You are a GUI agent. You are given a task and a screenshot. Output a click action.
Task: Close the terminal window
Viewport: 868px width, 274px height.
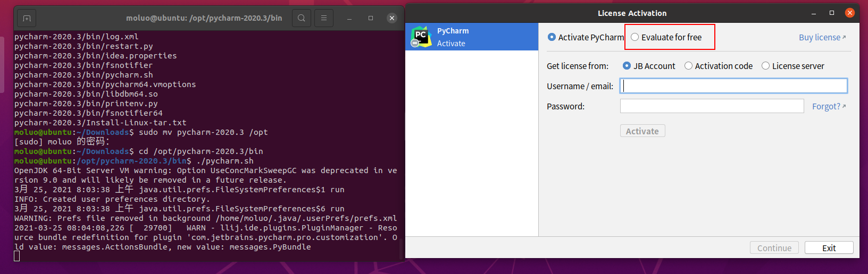(392, 18)
